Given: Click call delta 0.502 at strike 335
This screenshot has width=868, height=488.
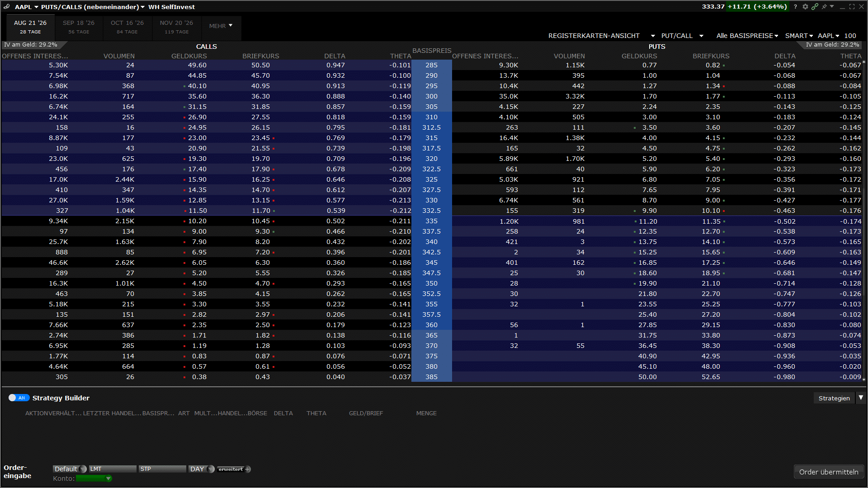Looking at the screenshot, I should pos(335,221).
